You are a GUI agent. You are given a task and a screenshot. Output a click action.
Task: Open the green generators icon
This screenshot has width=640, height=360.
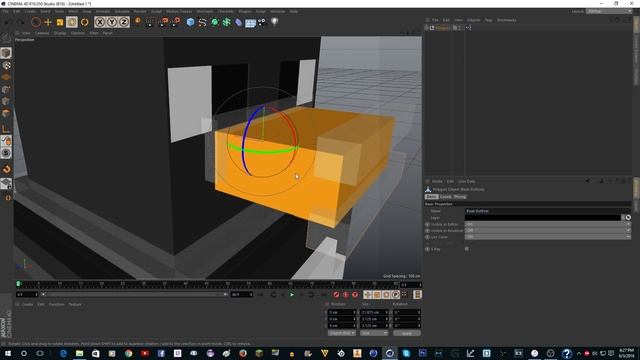click(x=215, y=22)
